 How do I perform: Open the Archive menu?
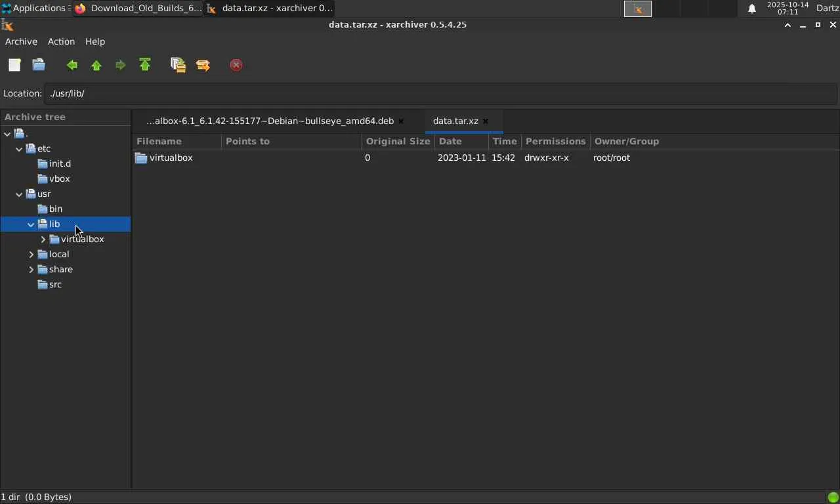tap(21, 41)
